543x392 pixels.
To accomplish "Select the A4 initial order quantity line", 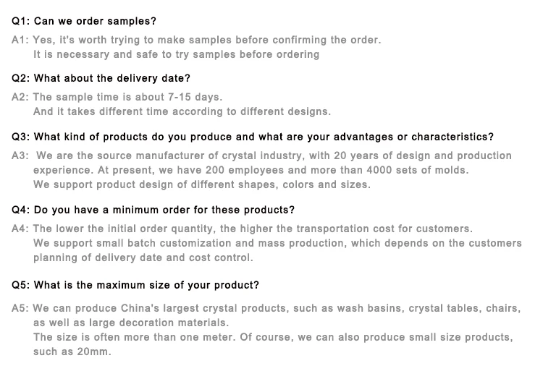I will point(242,229).
